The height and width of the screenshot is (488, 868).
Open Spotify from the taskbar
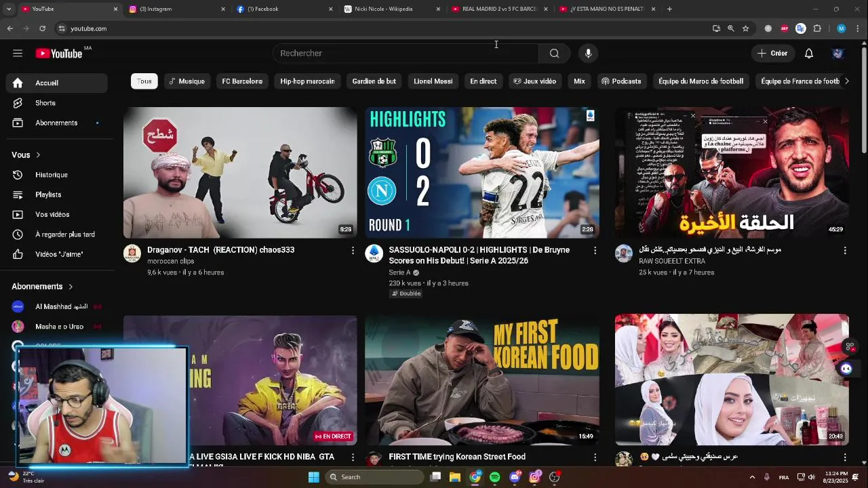495,477
